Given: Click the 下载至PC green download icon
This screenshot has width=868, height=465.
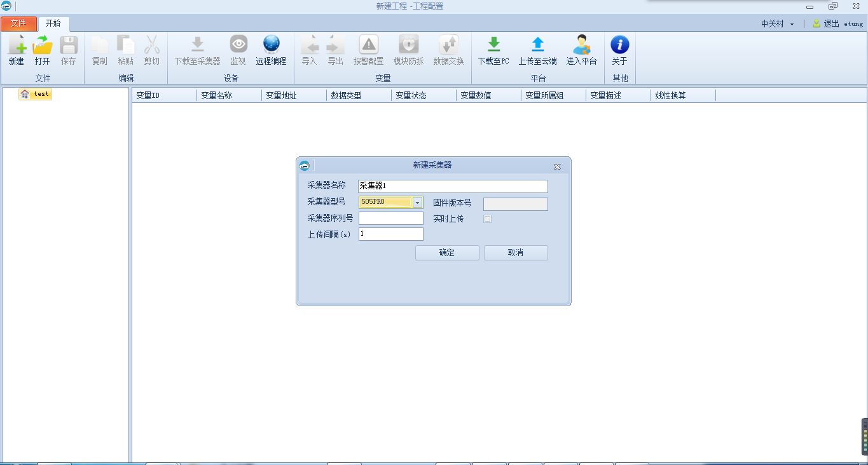Looking at the screenshot, I should [x=494, y=44].
